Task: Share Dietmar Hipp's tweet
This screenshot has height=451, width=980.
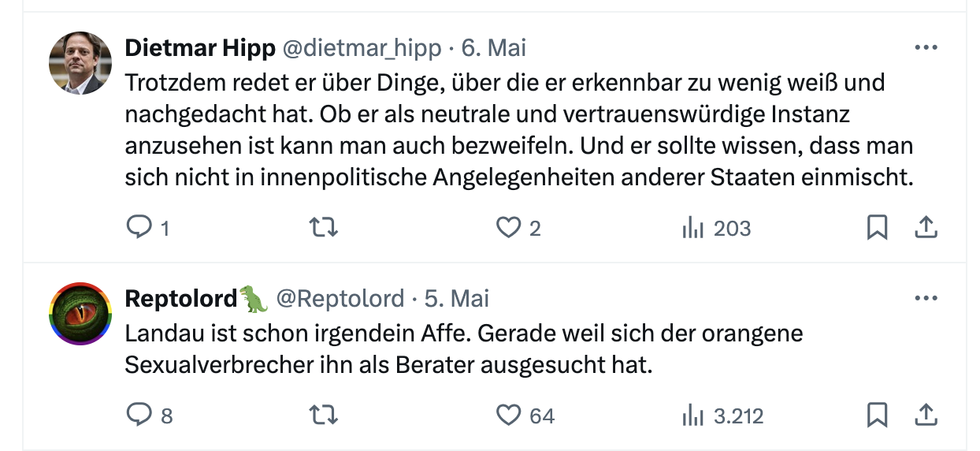Action: pyautogui.click(x=926, y=228)
